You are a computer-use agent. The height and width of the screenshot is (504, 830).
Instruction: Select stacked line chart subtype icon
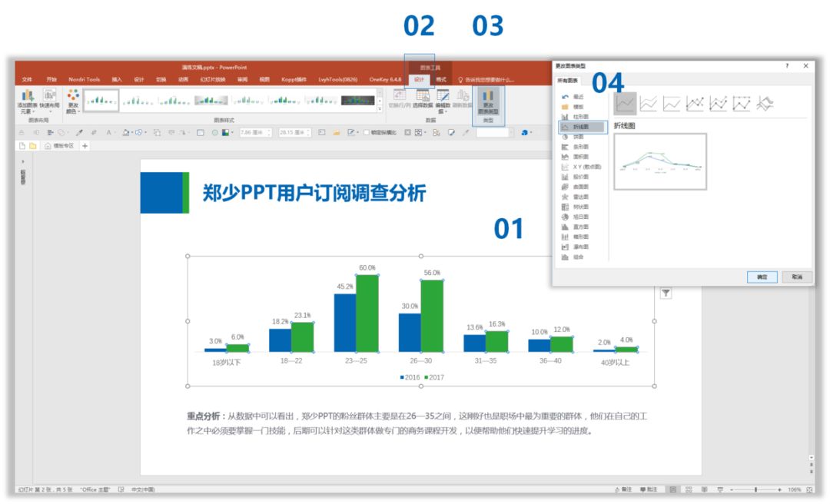coord(648,103)
